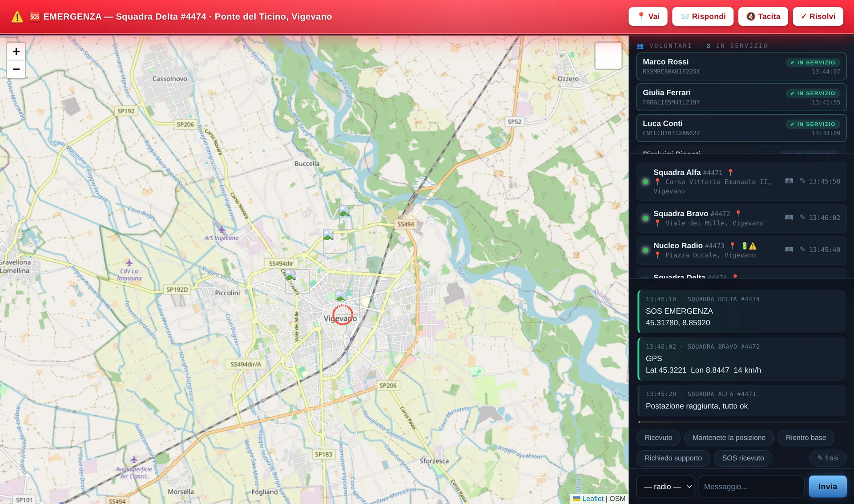The width and height of the screenshot is (854, 504).
Task: Toggle Giulia Ferrari's IN SERVIZIO badge
Action: point(813,93)
